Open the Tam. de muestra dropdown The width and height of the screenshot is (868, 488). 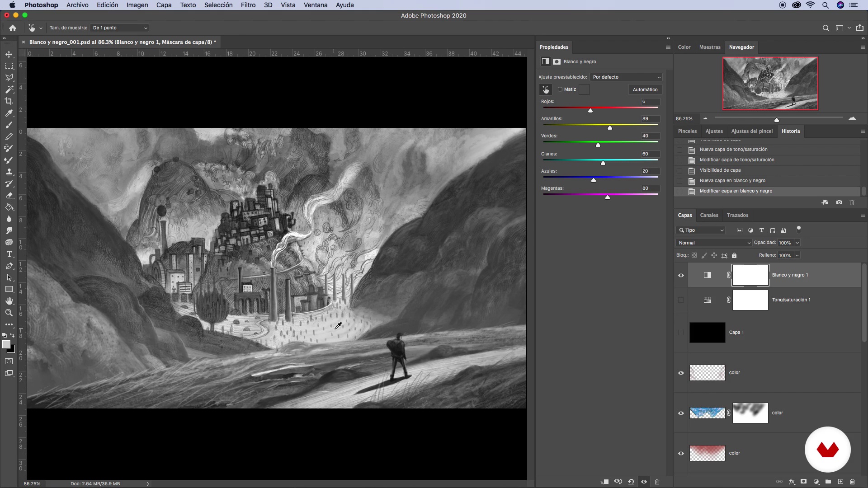pos(120,28)
